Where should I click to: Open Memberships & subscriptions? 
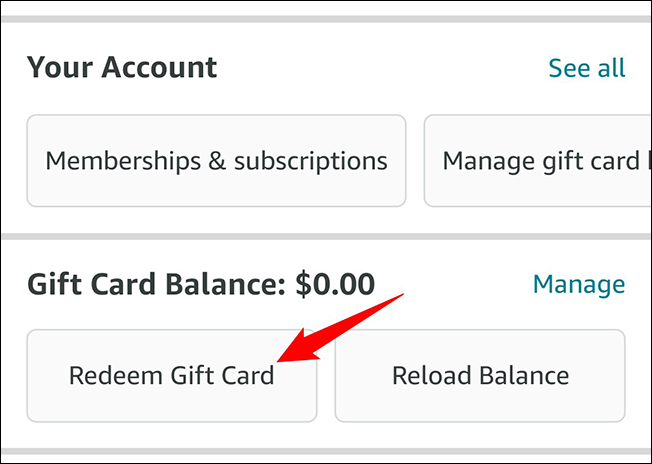(x=216, y=160)
